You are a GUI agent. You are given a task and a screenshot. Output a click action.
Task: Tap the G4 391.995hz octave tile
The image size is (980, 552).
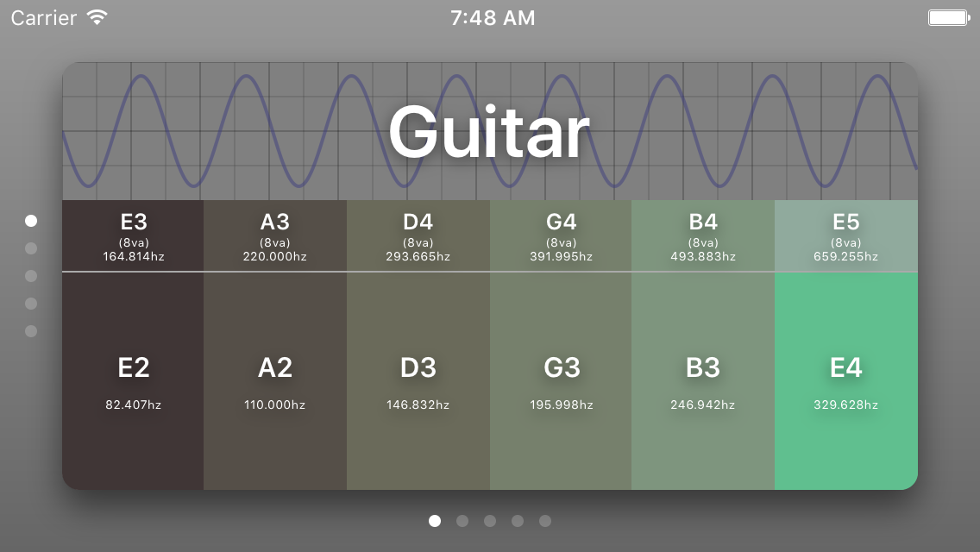pyautogui.click(x=562, y=235)
